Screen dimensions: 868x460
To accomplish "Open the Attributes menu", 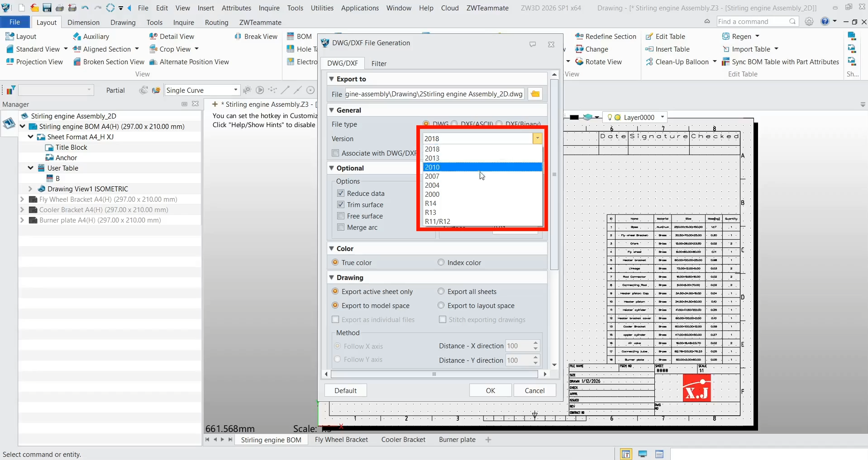I will (236, 8).
